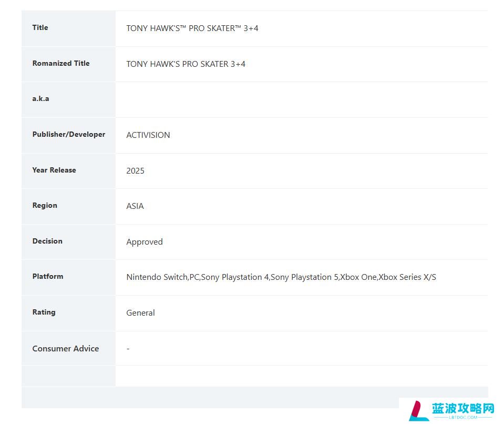The height and width of the screenshot is (424, 504).
Task: Click the Year Release label
Action: point(54,170)
